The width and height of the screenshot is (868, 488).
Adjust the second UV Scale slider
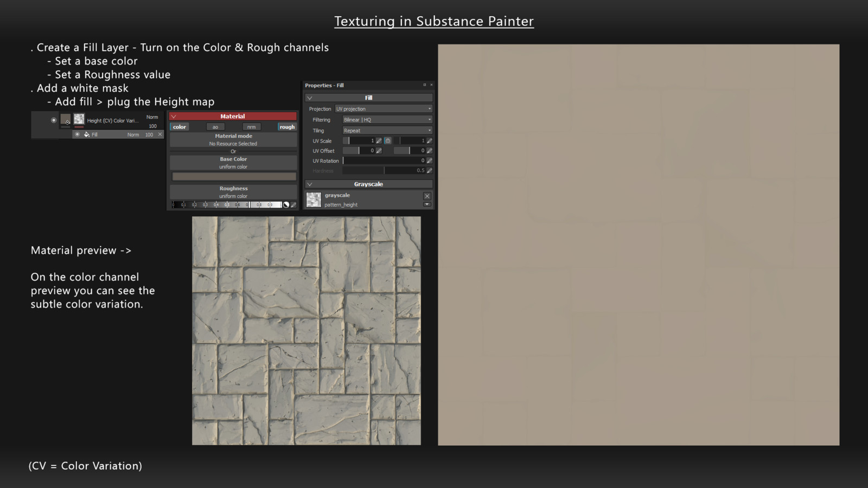pyautogui.click(x=410, y=140)
